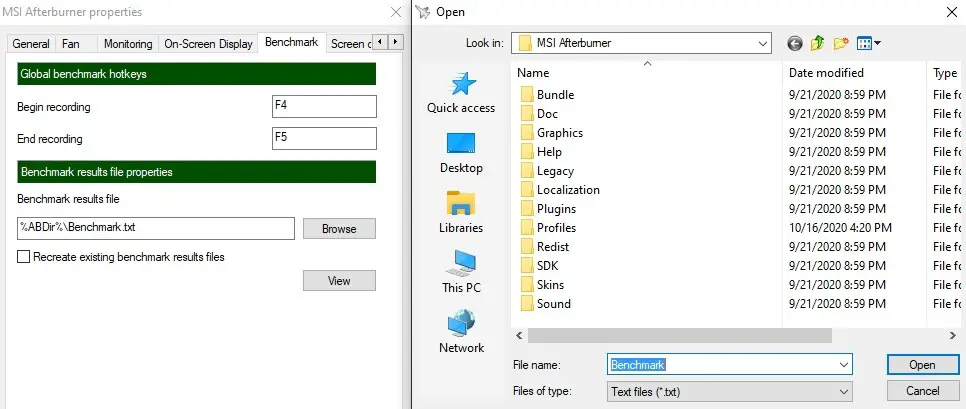Switch to the General tab

coord(31,44)
